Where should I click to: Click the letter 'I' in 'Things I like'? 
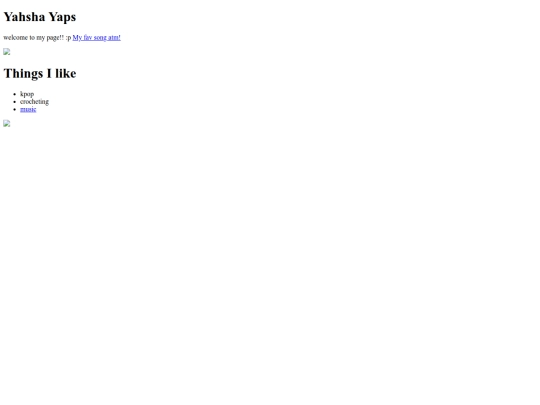[x=49, y=73]
